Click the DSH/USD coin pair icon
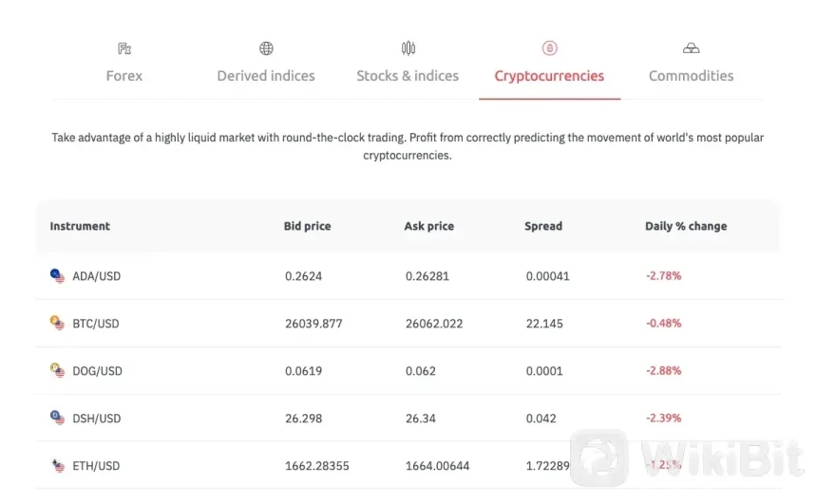Screen dimensions: 817x504 (58, 418)
